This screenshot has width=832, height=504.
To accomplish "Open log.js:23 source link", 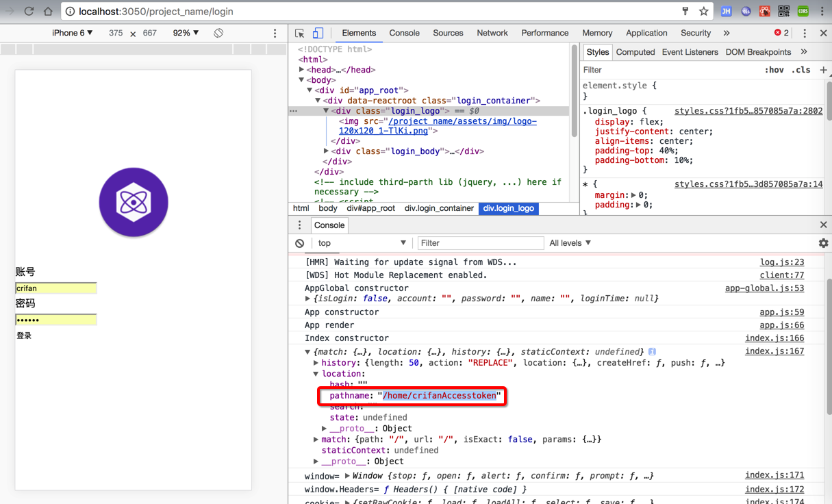I will (782, 262).
